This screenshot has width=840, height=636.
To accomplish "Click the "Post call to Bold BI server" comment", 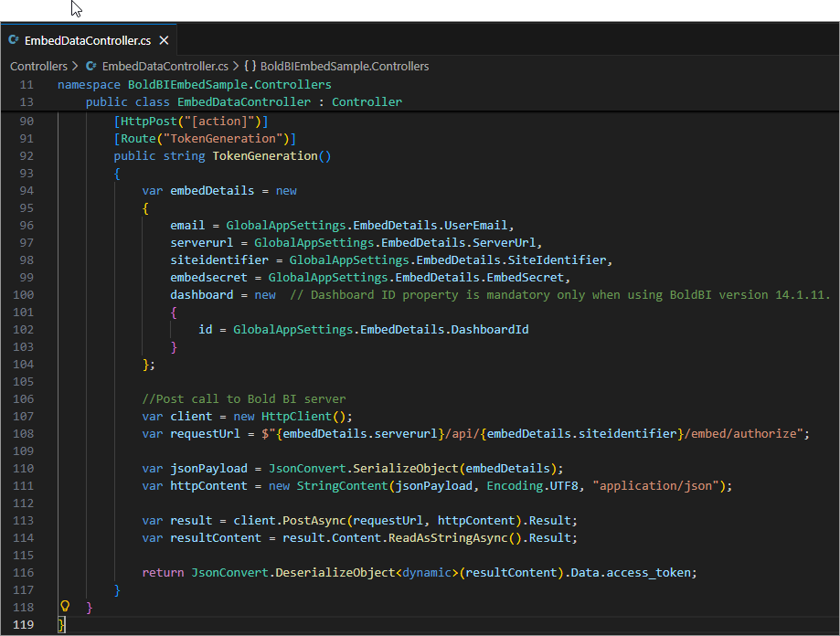I will tap(244, 399).
